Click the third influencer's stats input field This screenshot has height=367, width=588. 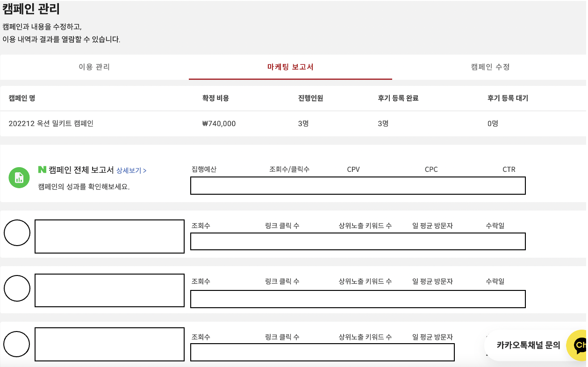click(x=322, y=353)
